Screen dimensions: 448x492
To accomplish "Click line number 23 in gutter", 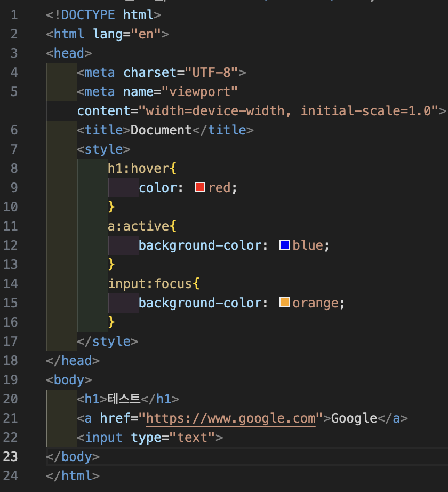I will coord(10,457).
